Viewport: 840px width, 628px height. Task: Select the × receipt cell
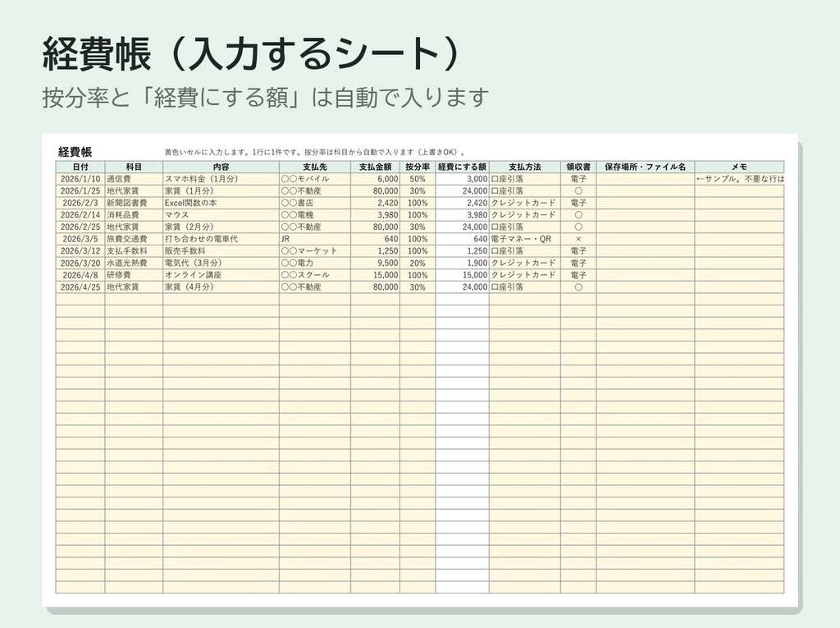tap(578, 239)
